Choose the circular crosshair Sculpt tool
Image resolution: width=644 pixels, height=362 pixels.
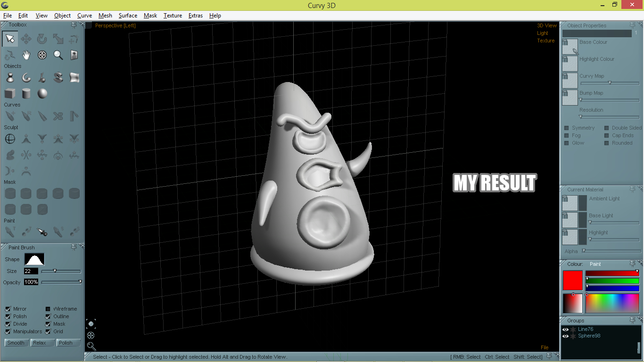point(10,139)
